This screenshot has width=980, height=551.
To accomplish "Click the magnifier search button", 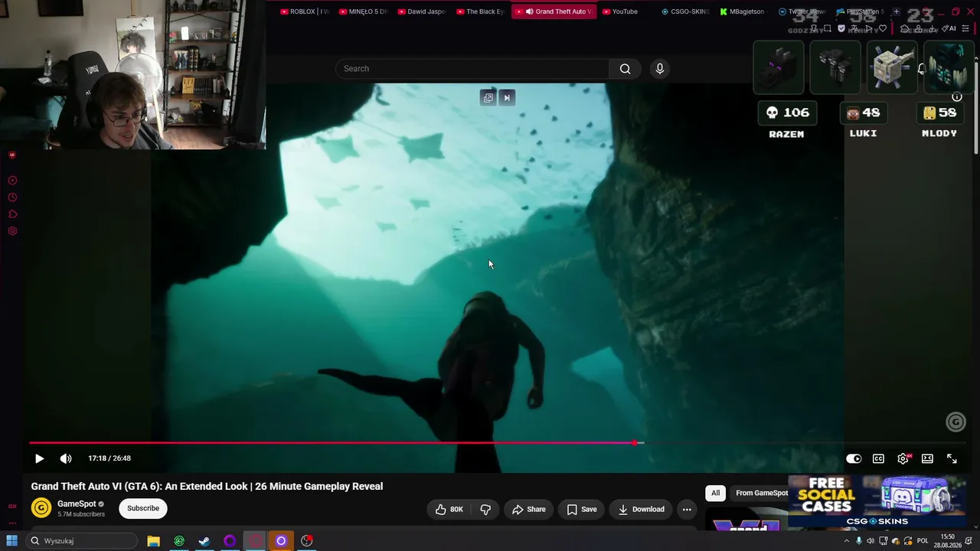I will (625, 69).
